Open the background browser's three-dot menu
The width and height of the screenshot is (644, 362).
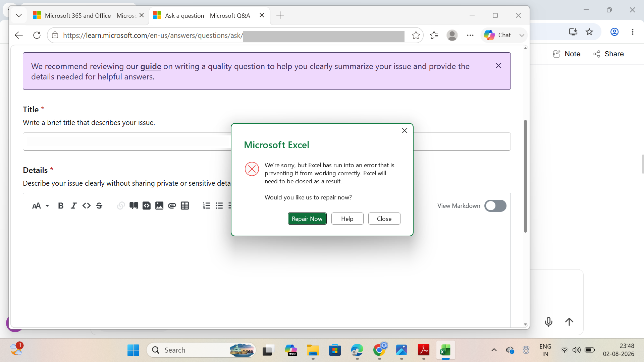(633, 32)
